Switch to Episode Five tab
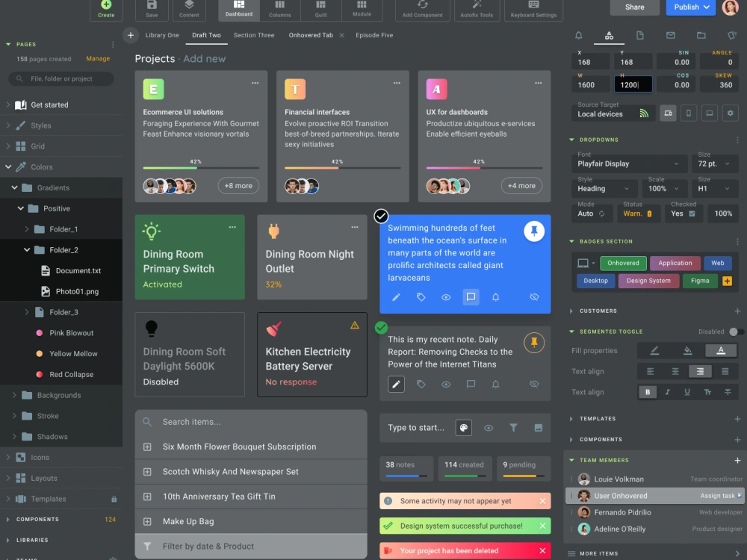Screen dimensions: 747x560 374,35
